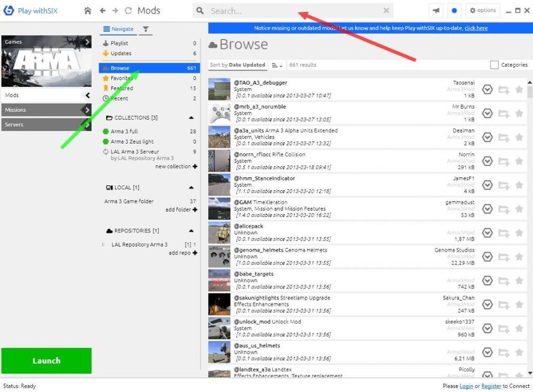This screenshot has width=533, height=392.
Task: Favorite @norrn_rflocc with the star
Action: click(519, 161)
